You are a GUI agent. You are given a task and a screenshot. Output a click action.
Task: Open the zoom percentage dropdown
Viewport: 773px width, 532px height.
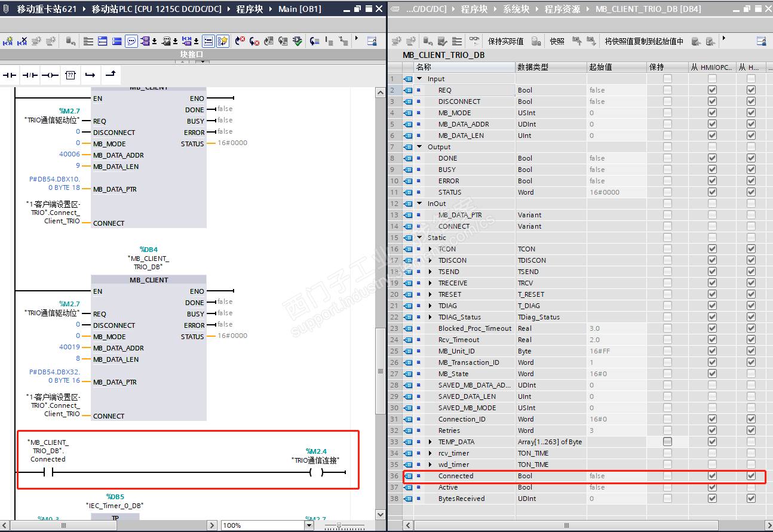pyautogui.click(x=309, y=525)
